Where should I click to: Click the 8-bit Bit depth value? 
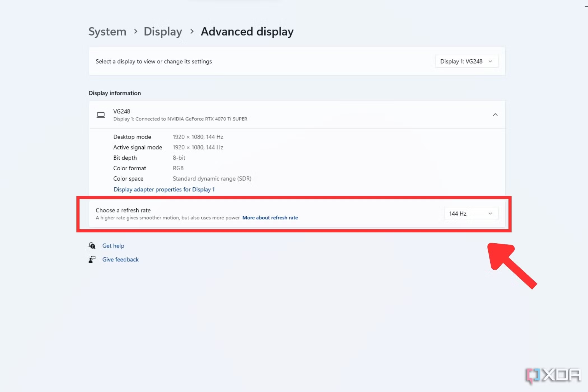179,158
